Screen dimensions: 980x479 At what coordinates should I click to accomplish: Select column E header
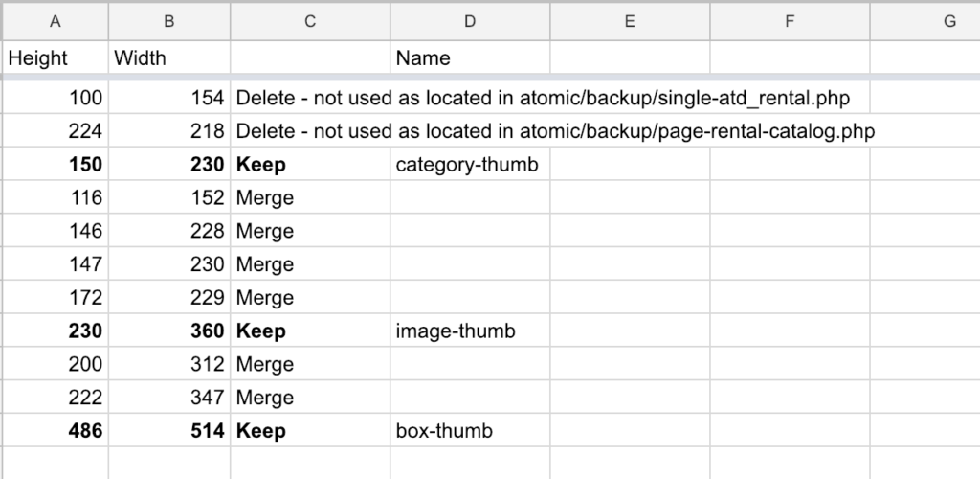click(x=630, y=21)
